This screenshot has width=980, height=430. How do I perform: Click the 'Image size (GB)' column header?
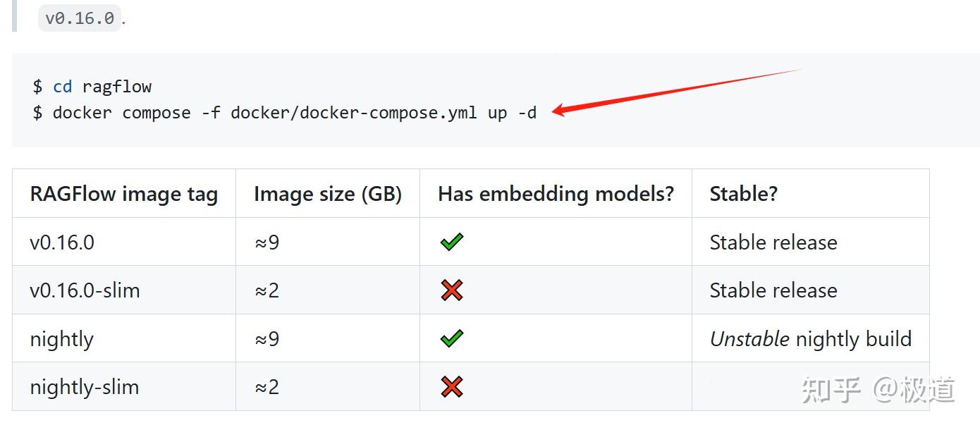pos(328,194)
